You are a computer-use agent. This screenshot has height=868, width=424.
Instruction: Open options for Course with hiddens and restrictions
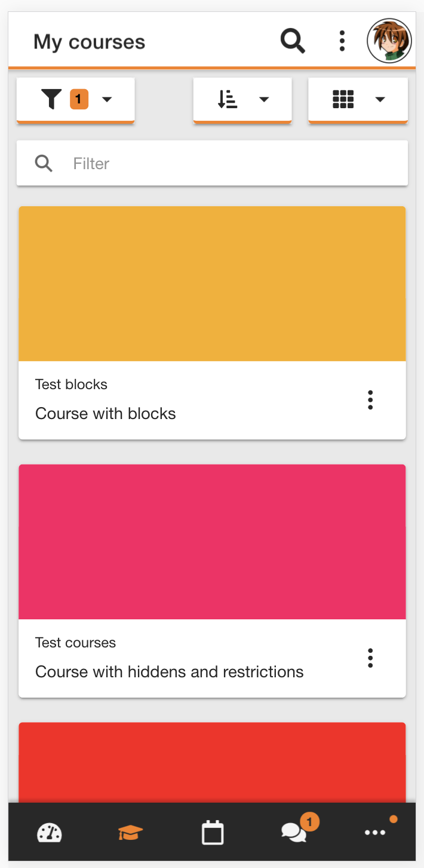tap(370, 658)
